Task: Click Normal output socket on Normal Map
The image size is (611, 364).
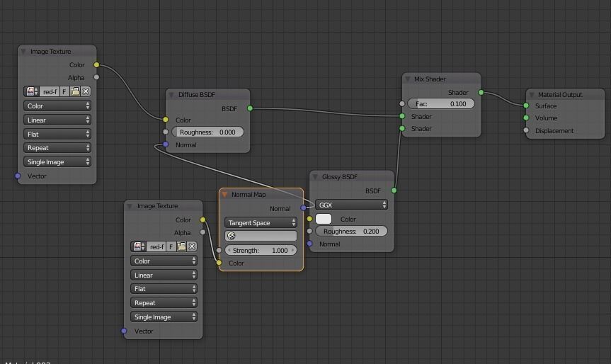Action: pos(303,208)
